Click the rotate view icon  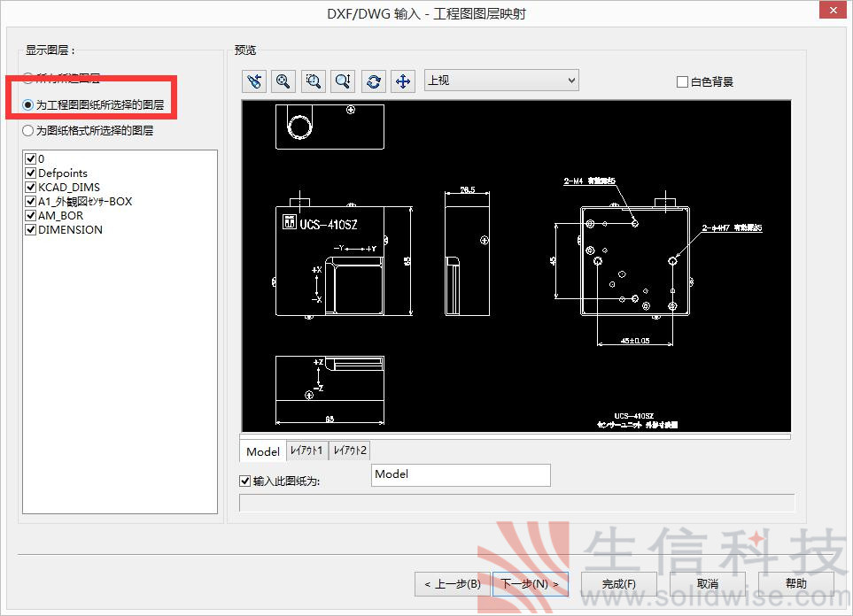pos(373,81)
